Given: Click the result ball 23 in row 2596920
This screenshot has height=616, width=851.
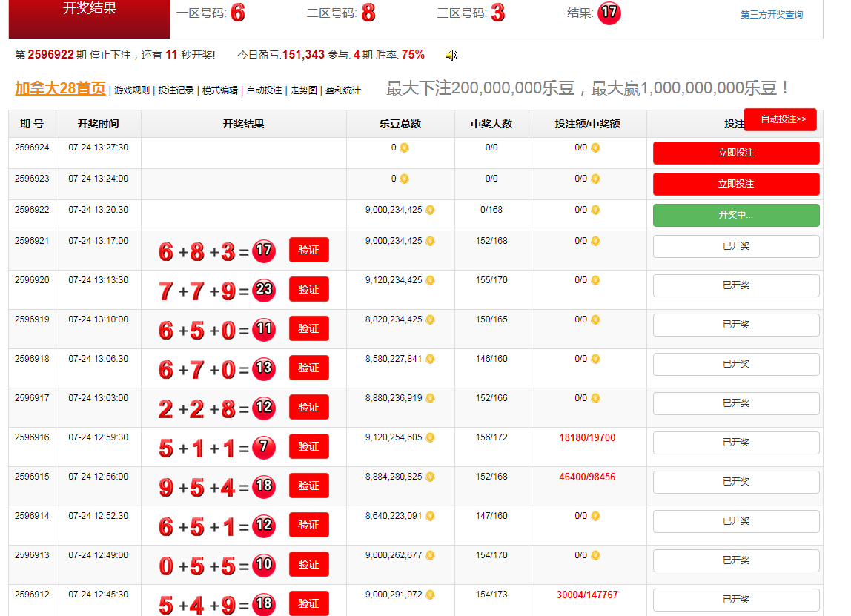Looking at the screenshot, I should [263, 289].
